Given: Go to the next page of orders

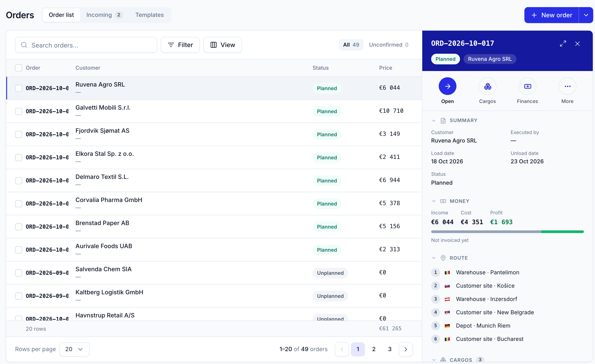Looking at the screenshot, I should pos(406,349).
